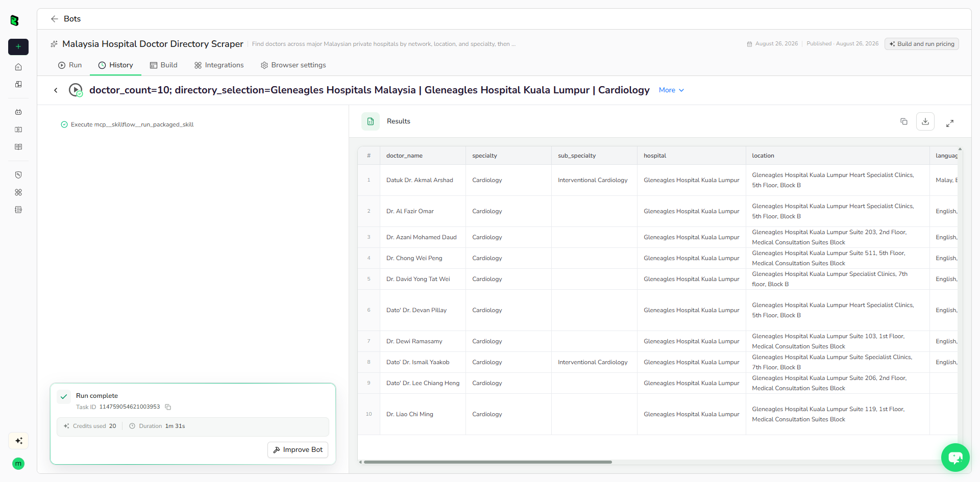Click Build and run pricing button
Viewport: 980px width, 482px height.
(922, 44)
